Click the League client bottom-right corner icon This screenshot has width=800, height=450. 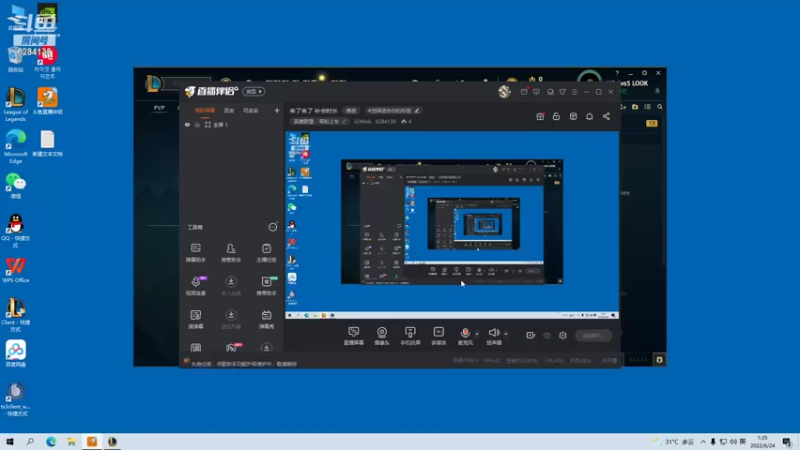coord(659,360)
